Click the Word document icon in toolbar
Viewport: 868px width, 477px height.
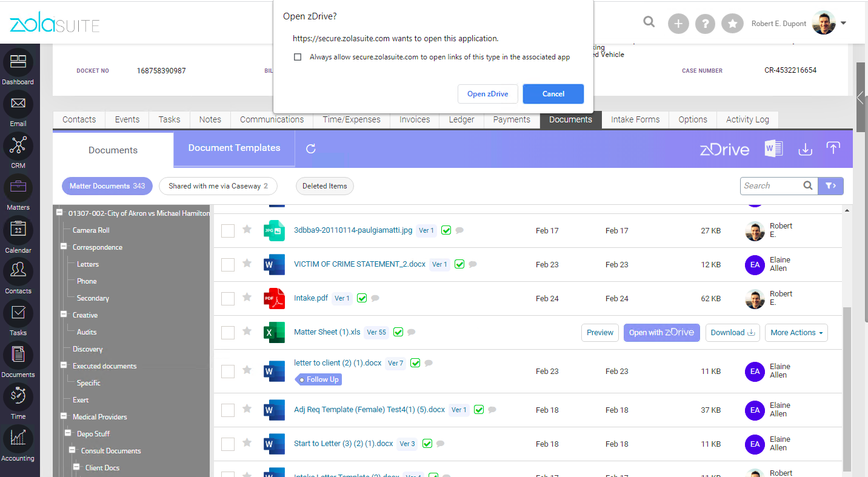coord(773,148)
